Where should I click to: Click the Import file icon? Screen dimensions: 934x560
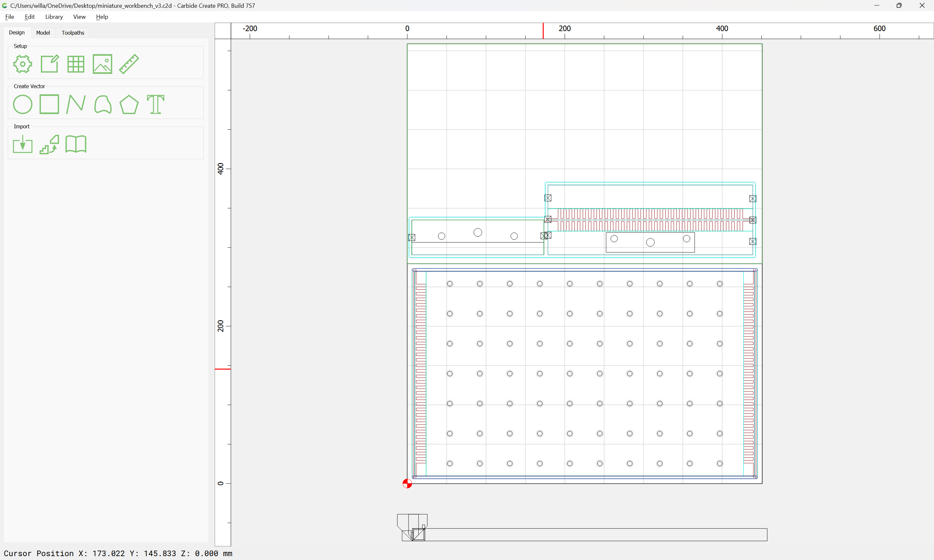(23, 144)
